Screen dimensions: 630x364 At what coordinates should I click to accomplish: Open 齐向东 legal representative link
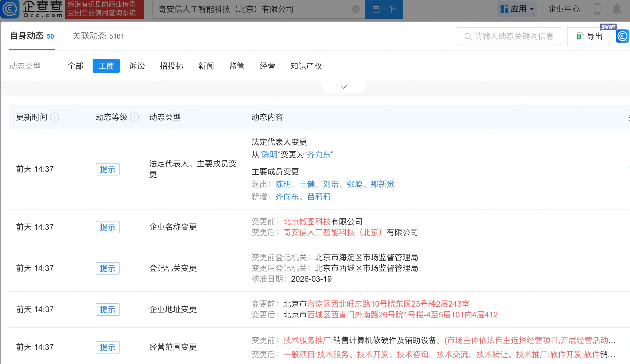click(319, 155)
